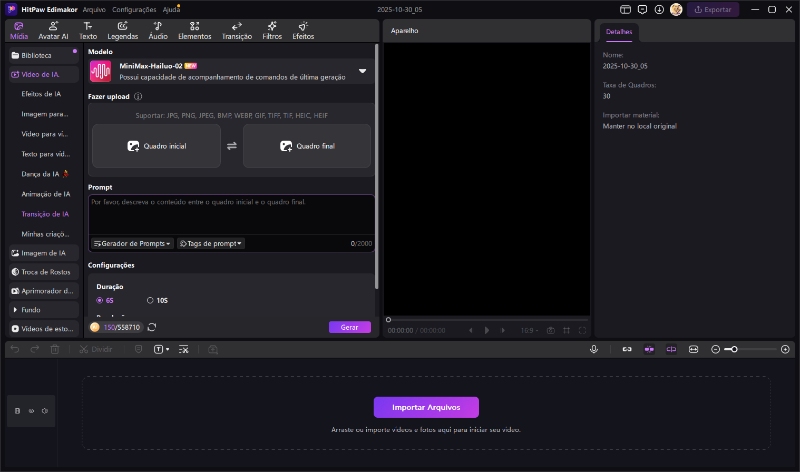Select Imagem para... item
The image size is (800, 472).
(x=44, y=114)
